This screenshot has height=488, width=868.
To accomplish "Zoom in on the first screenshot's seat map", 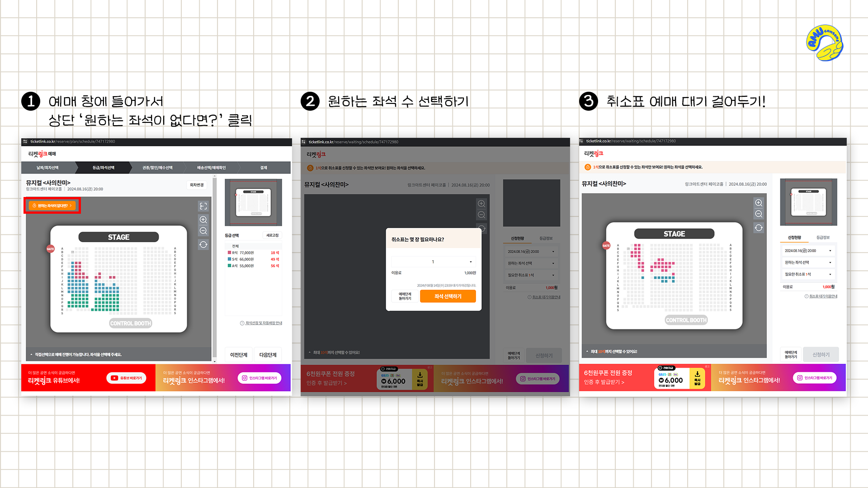I will (x=203, y=220).
